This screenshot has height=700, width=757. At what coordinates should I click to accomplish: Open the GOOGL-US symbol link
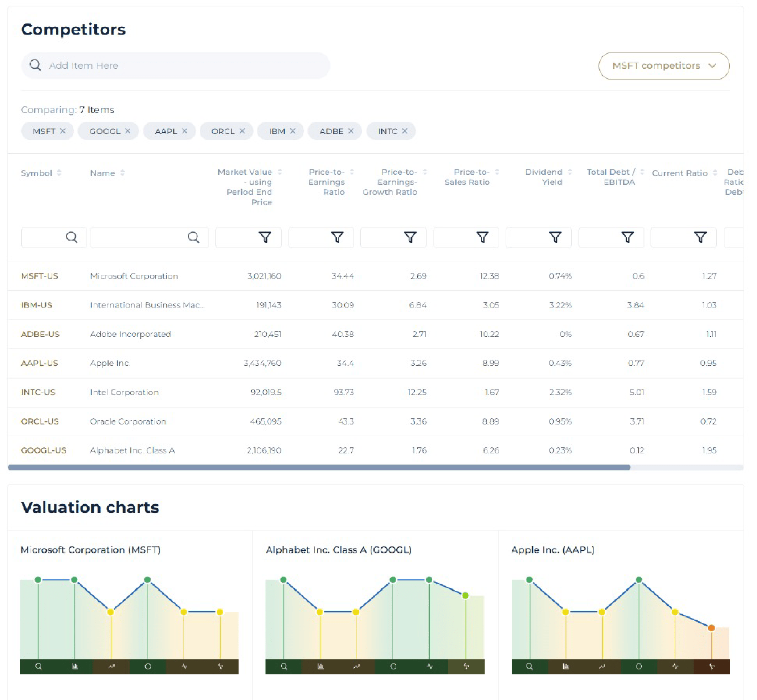click(x=43, y=451)
